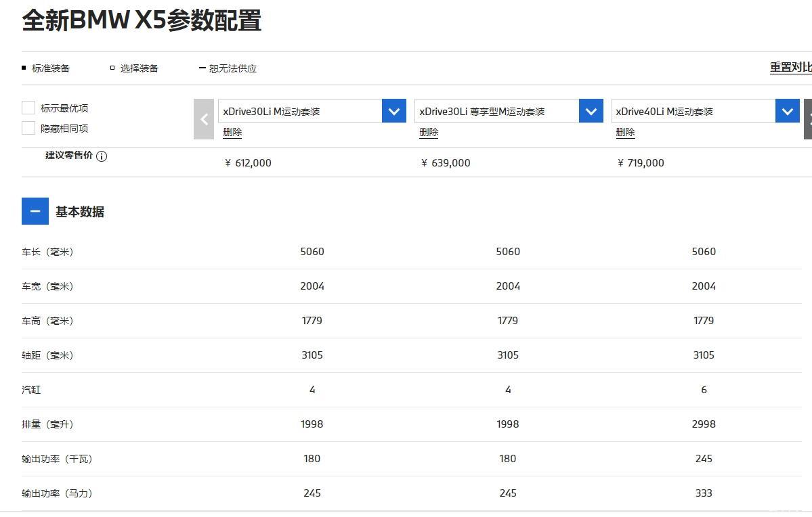Image resolution: width=812 pixels, height=517 pixels.
Task: Click the 建议零售价 label
Action: point(69,155)
